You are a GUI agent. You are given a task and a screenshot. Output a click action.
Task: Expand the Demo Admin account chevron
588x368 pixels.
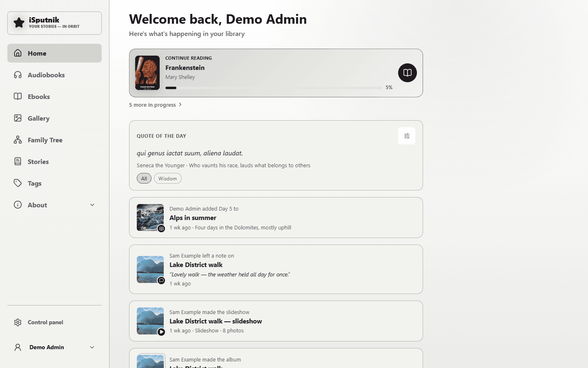(x=92, y=347)
